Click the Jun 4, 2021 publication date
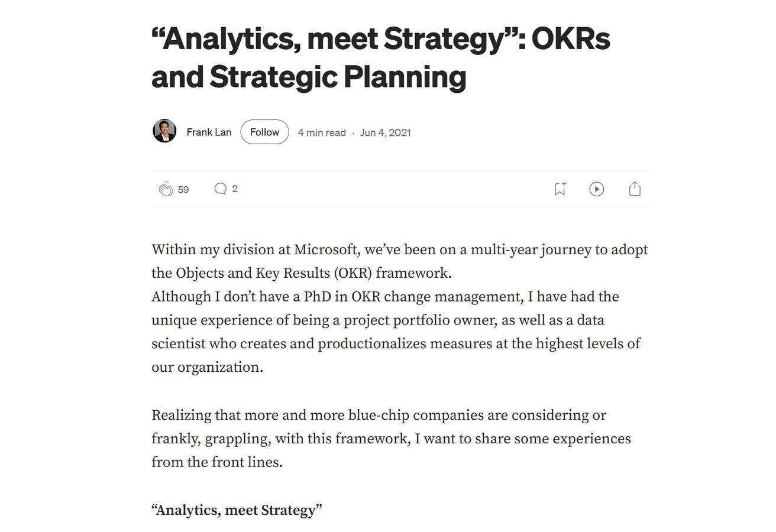 pyautogui.click(x=384, y=132)
